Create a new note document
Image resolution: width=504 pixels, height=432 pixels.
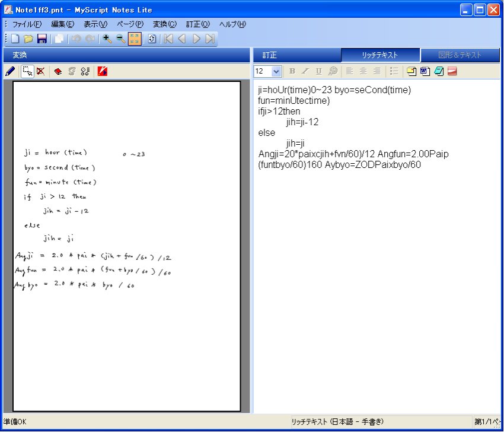(15, 39)
